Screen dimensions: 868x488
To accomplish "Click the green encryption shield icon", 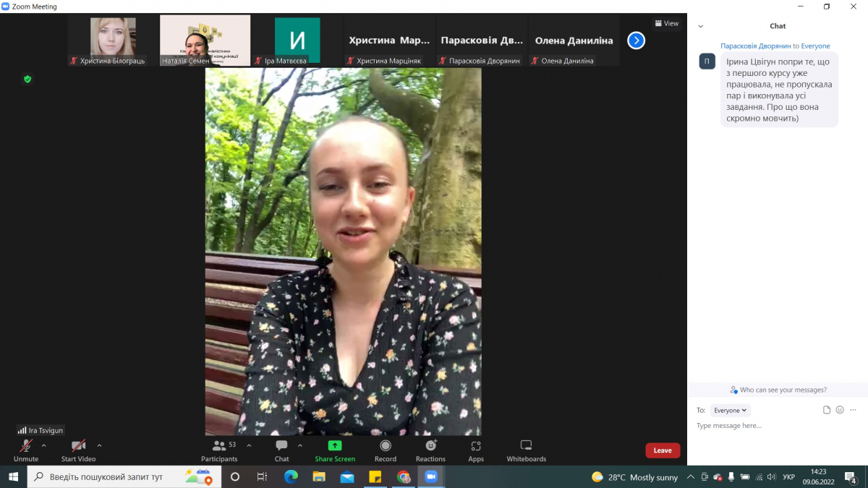I will click(27, 80).
